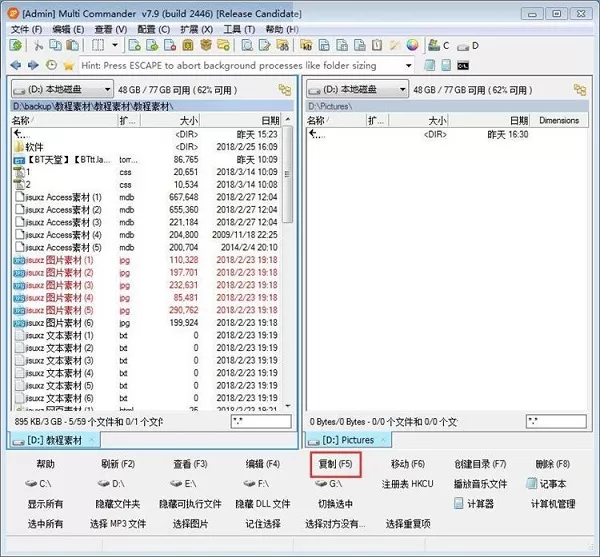Screen dimensions: 600x557
Task: Click the G:\ drive button
Action: point(329,484)
